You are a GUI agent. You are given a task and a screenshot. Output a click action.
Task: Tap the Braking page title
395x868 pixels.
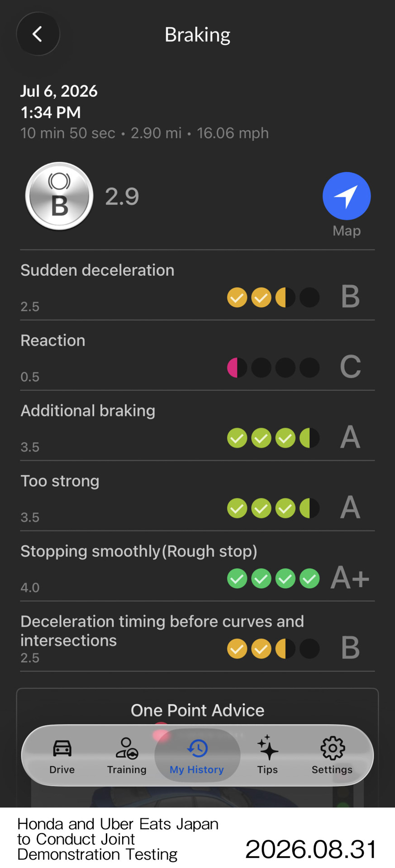pyautogui.click(x=197, y=35)
